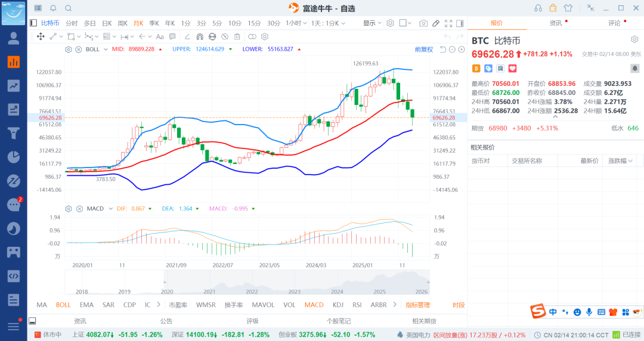Open the price alert bell icon
644x341 pixels.
634,69
